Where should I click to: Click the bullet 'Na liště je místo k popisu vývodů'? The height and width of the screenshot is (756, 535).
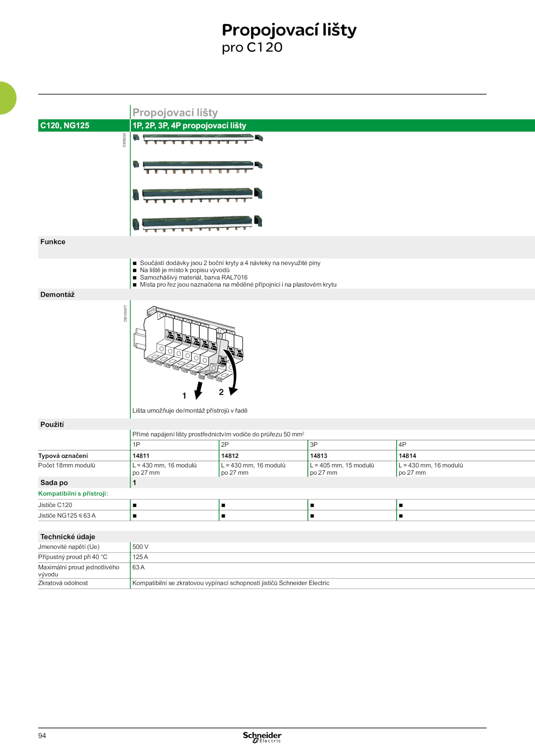pos(185,270)
